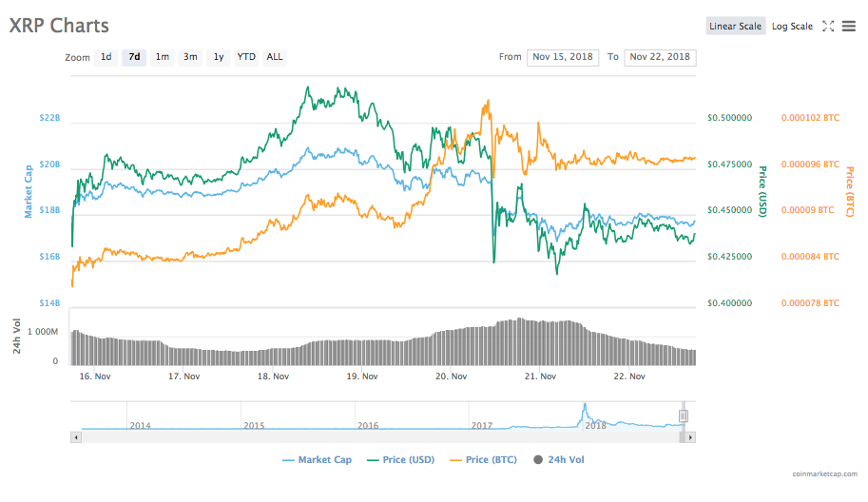The height and width of the screenshot is (502, 868).
Task: Edit the To date field
Action: 660,57
